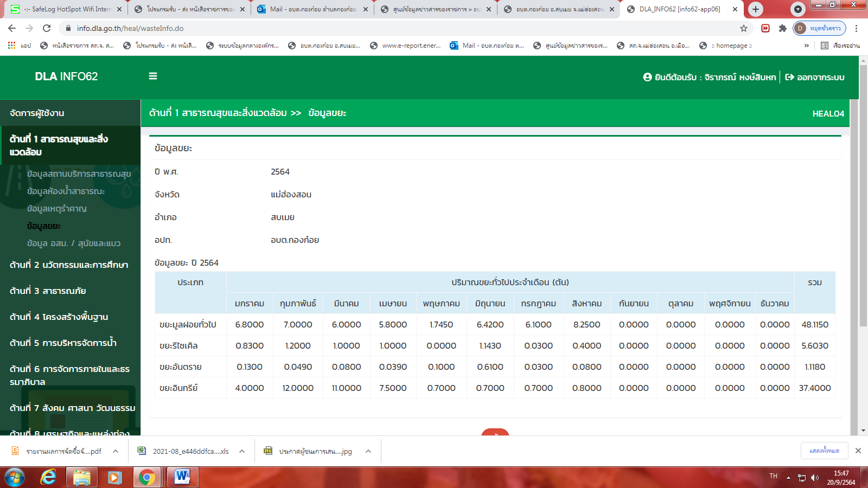Open the Chrome extensions puzzle icon

782,28
